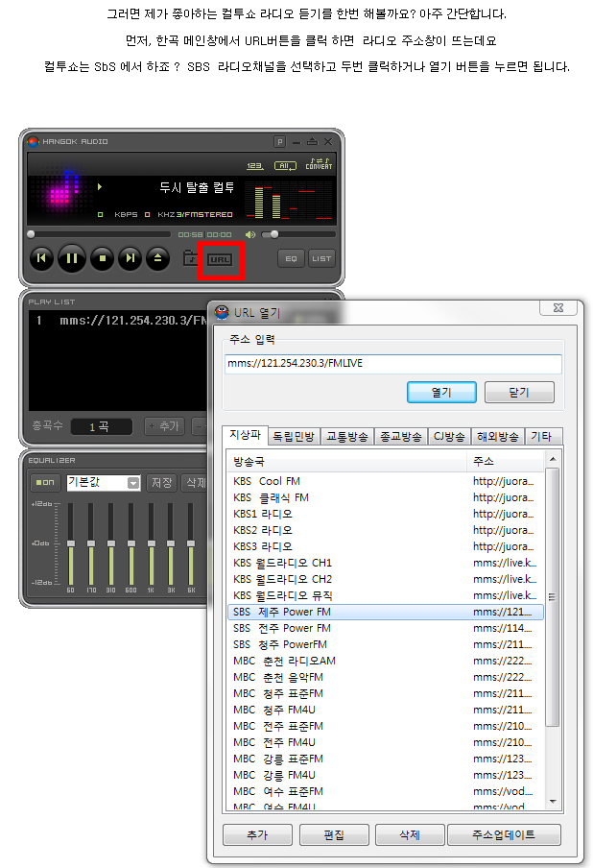Skip to the next track in Hangok Audio

coord(130,258)
